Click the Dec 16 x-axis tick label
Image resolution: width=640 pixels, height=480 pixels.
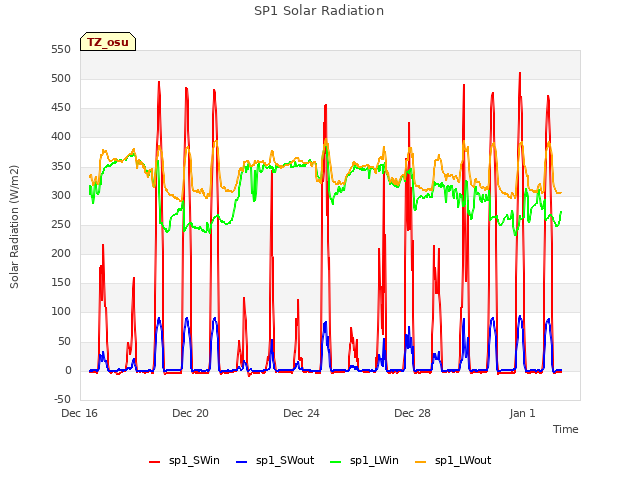click(x=80, y=413)
